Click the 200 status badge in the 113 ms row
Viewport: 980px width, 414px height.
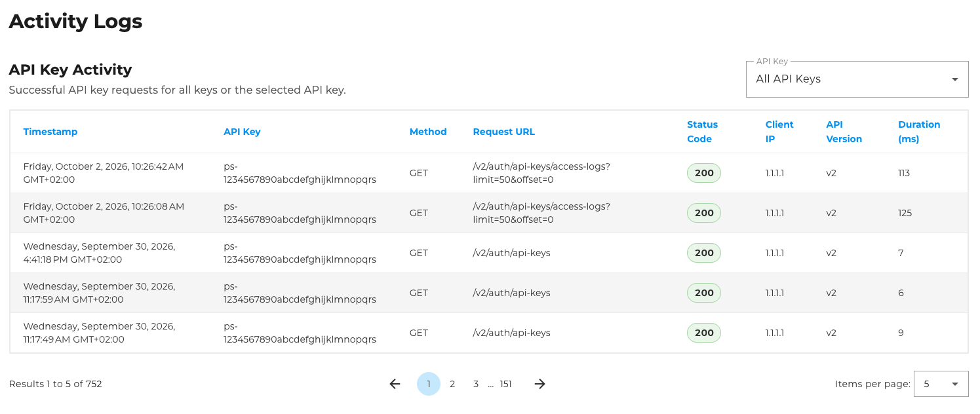(704, 173)
